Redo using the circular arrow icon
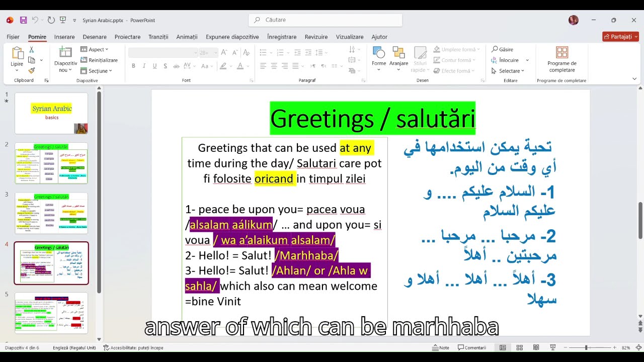The height and width of the screenshot is (362, 644). (51, 20)
